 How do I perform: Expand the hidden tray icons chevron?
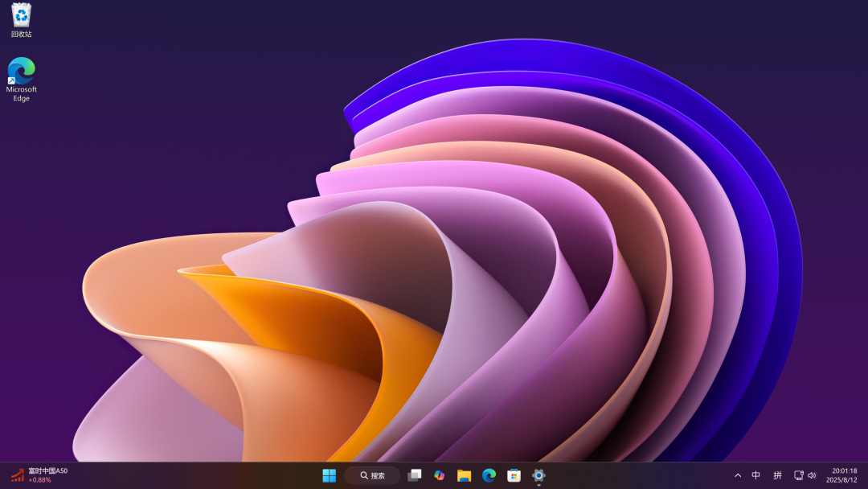click(738, 475)
